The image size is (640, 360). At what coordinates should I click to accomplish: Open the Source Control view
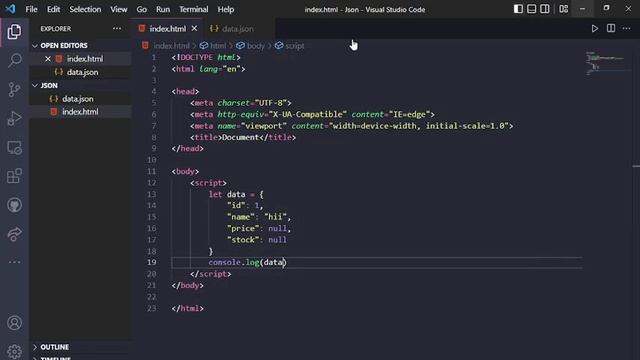[14, 89]
